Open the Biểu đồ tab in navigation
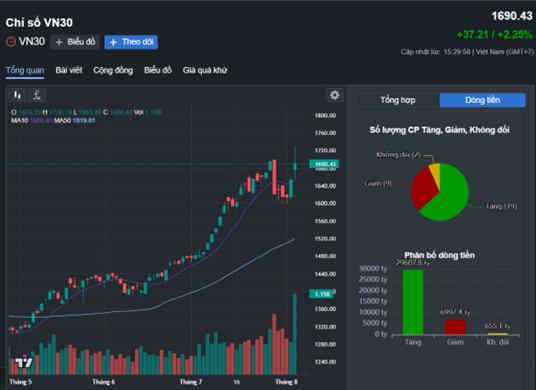The width and height of the screenshot is (536, 390). click(158, 70)
